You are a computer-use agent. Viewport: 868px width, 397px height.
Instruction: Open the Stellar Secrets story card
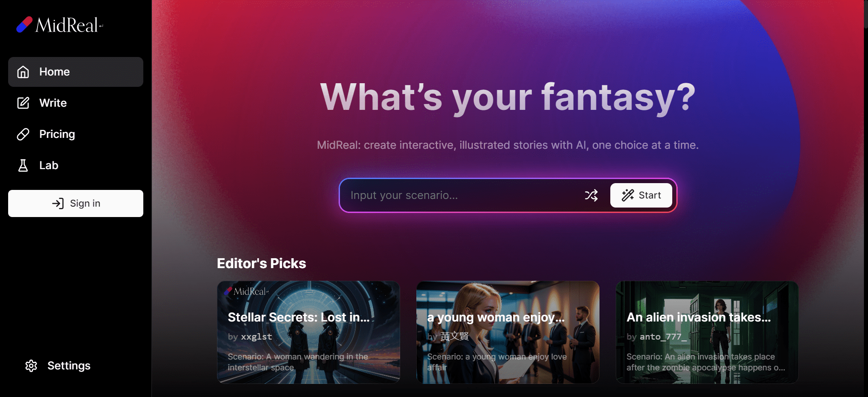[308, 332]
